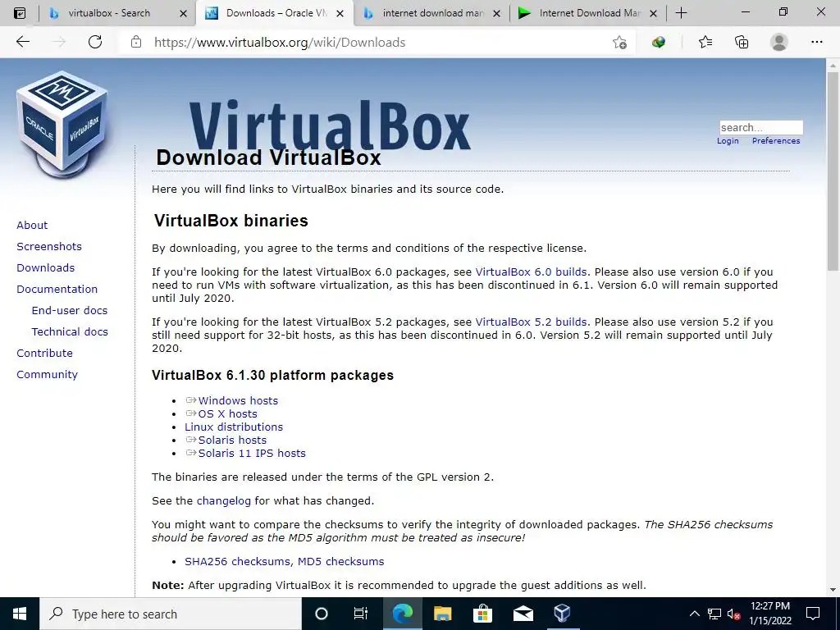The image size is (840, 630).
Task: Click the muted volume tray icon
Action: click(x=734, y=614)
